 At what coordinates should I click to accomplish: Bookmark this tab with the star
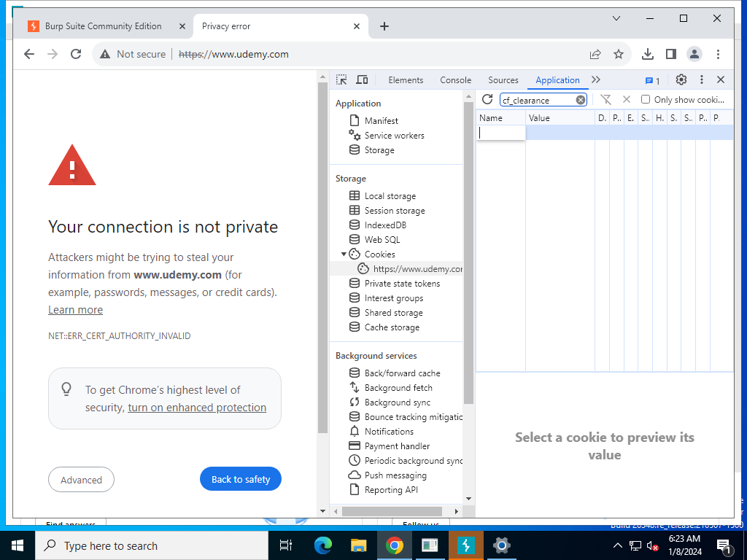coord(619,54)
